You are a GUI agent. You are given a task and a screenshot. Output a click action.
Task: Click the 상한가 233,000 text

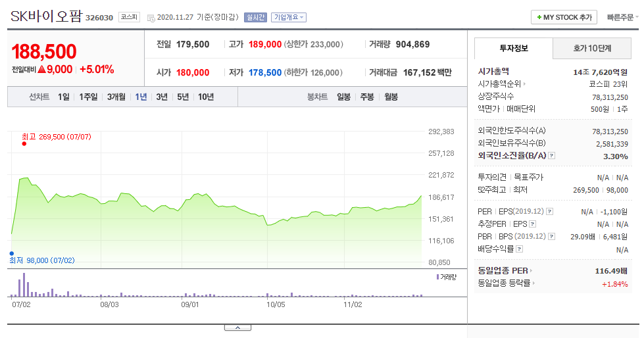313,44
